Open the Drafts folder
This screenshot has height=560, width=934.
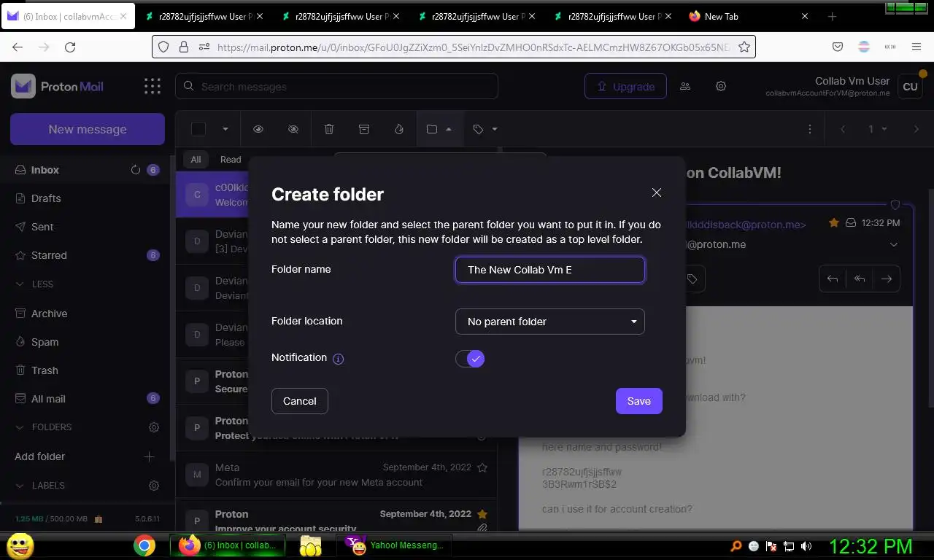(46, 198)
